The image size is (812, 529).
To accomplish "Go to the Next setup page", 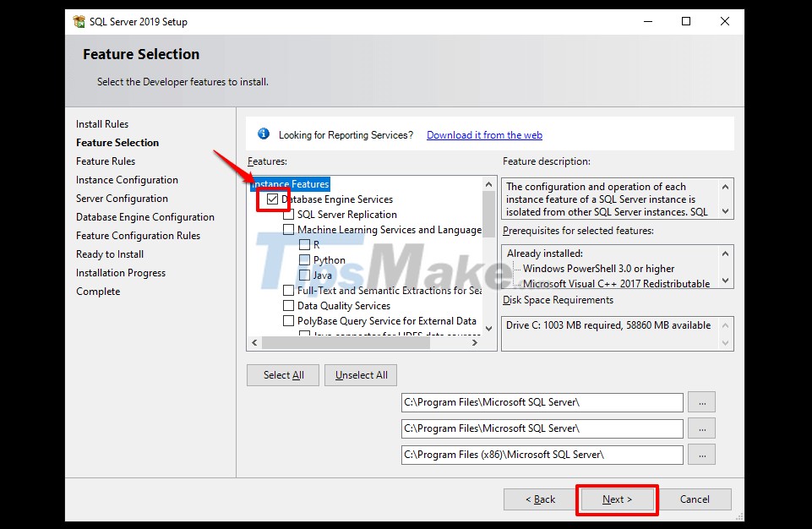I will 617,499.
